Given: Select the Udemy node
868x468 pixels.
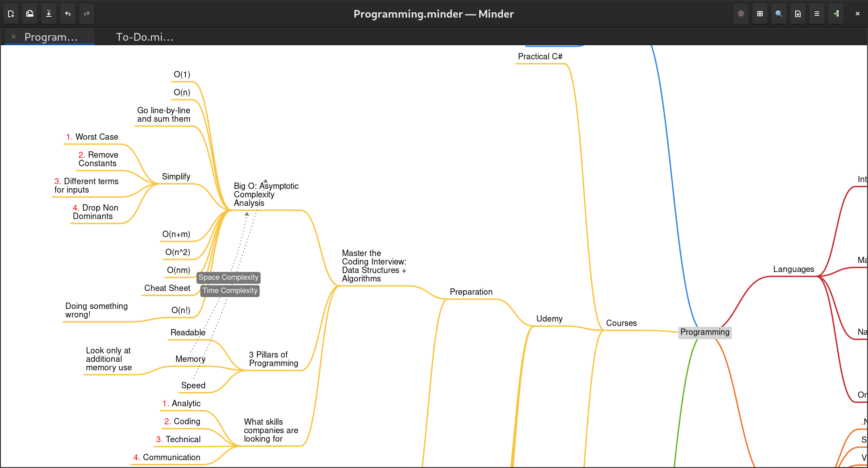Looking at the screenshot, I should (x=549, y=318).
